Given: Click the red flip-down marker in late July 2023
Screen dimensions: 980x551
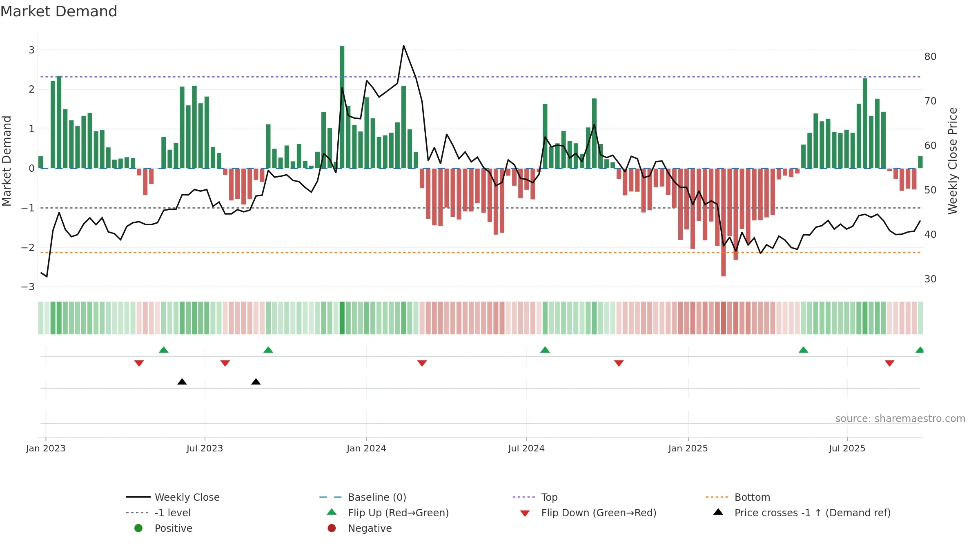Looking at the screenshot, I should coord(225,363).
